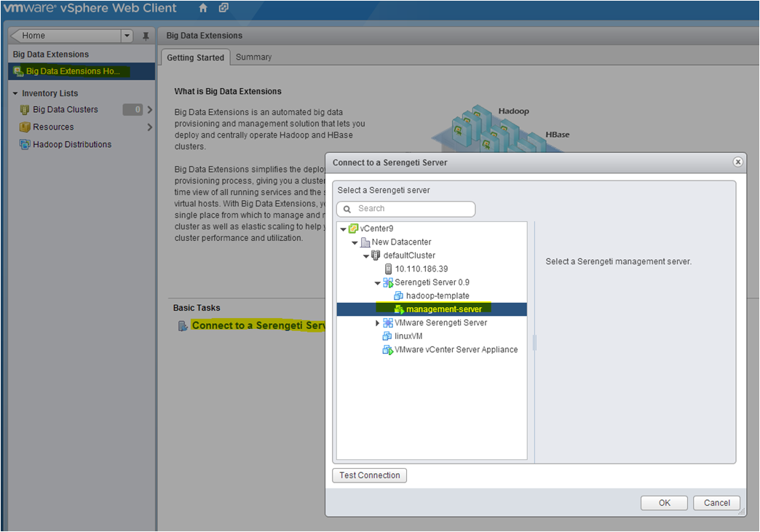The width and height of the screenshot is (760, 532).
Task: Click VMware Serengeti Server vApp icon
Action: pyautogui.click(x=388, y=322)
